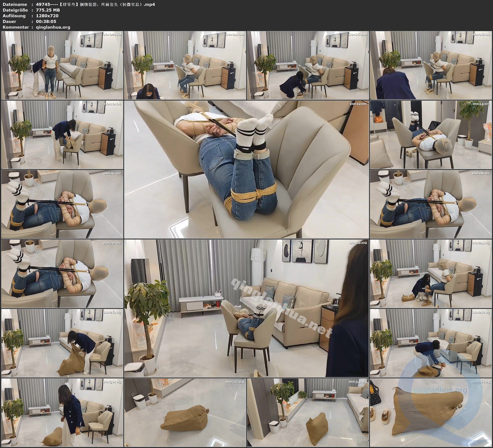Click the thumbnail at 00:26:03
493x448 pixels.
pos(62,343)
